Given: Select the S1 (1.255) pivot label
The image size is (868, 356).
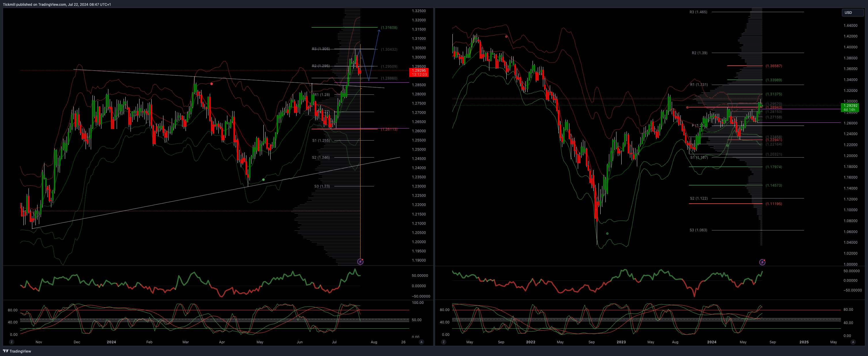Looking at the screenshot, I should tap(321, 141).
